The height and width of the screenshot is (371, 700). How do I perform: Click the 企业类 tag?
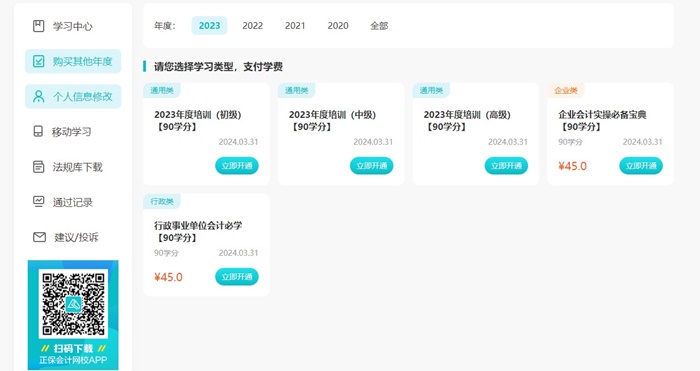point(566,90)
